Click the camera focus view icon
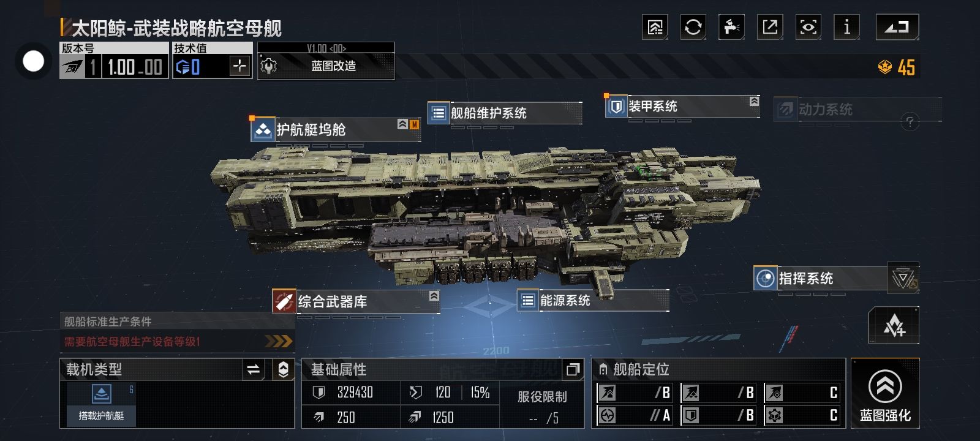Screen dimensions: 980x441 pyautogui.click(x=809, y=27)
